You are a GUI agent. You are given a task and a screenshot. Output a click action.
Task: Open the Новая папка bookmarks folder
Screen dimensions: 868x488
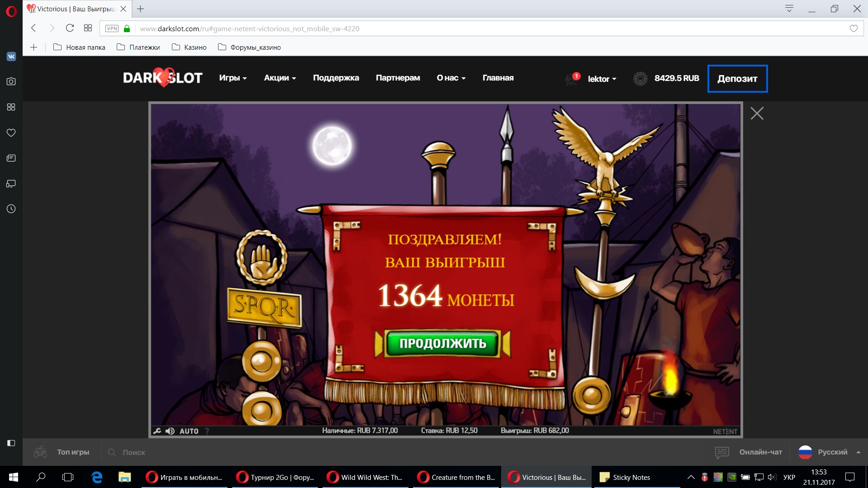(79, 47)
